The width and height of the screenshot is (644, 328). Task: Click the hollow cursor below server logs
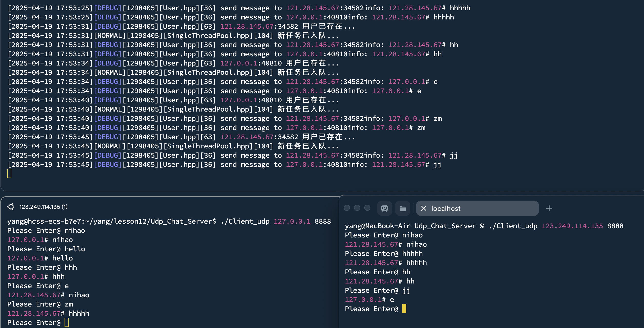tap(9, 173)
